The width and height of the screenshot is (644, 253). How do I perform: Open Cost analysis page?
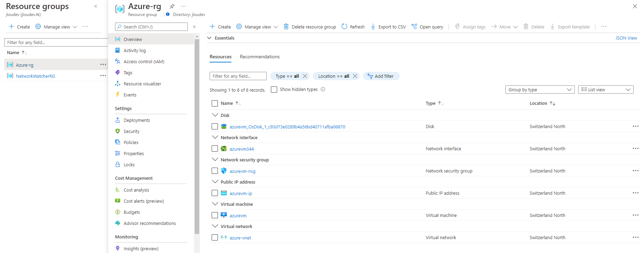[x=136, y=190]
